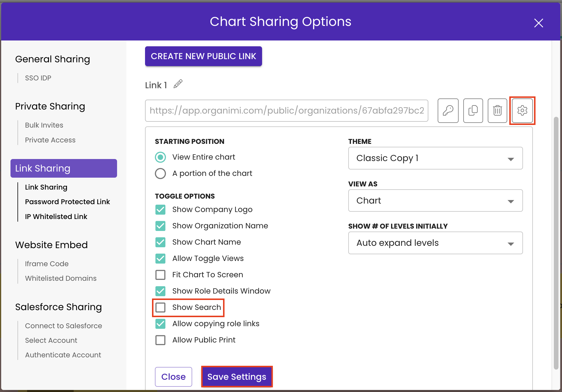Click the key icon to password-protect link
The width and height of the screenshot is (562, 392).
(448, 111)
